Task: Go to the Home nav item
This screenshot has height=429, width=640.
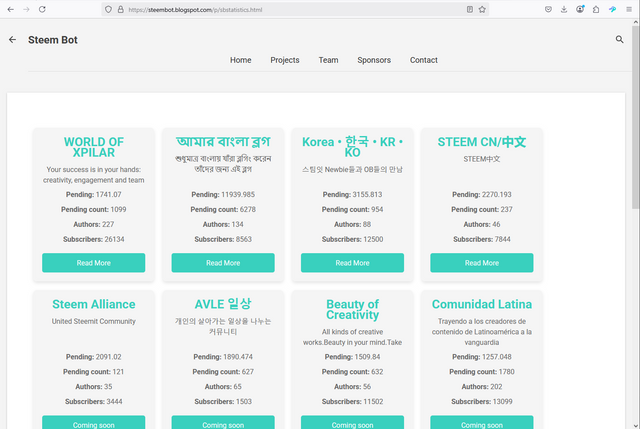Action: pyautogui.click(x=240, y=60)
